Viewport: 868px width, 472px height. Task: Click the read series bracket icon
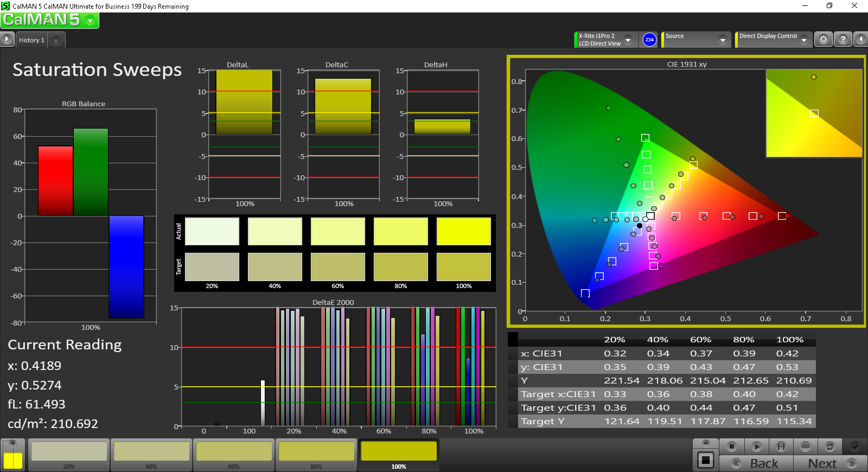(781, 447)
